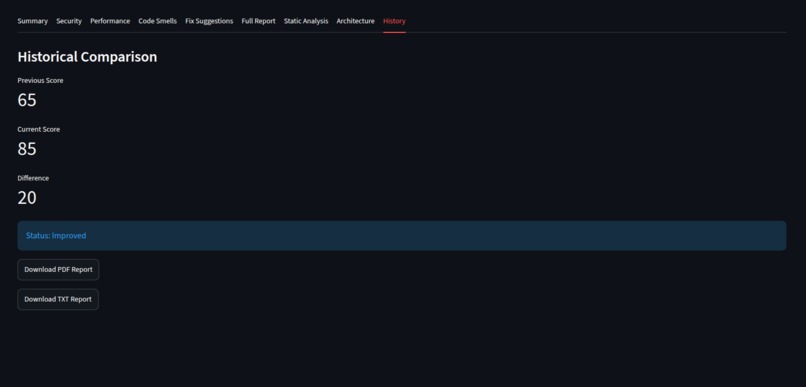Click the Status: Improved message
This screenshot has width=806, height=387.
(401, 236)
